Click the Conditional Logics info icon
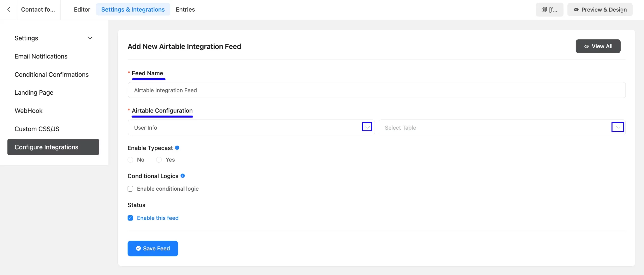The image size is (644, 275). tap(183, 176)
